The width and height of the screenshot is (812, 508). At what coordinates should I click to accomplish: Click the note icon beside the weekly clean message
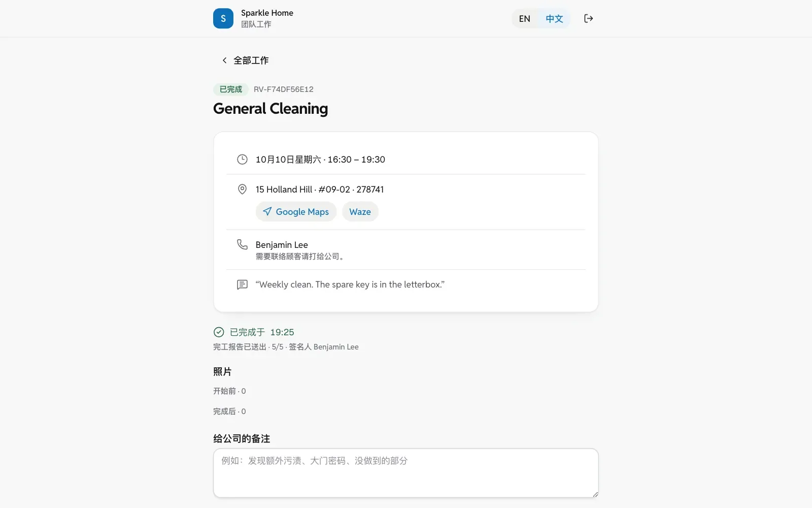(x=242, y=284)
